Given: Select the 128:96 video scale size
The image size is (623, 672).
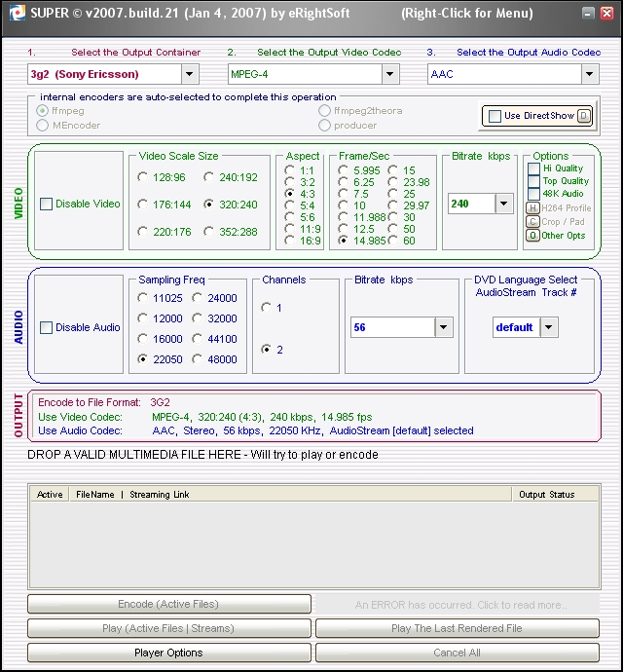Looking at the screenshot, I should (143, 177).
